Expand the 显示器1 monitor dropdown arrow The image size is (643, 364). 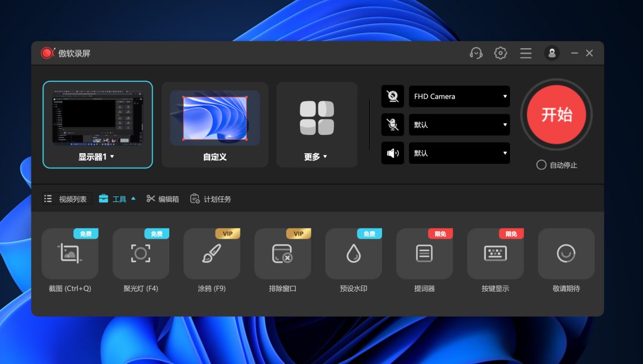pos(112,156)
